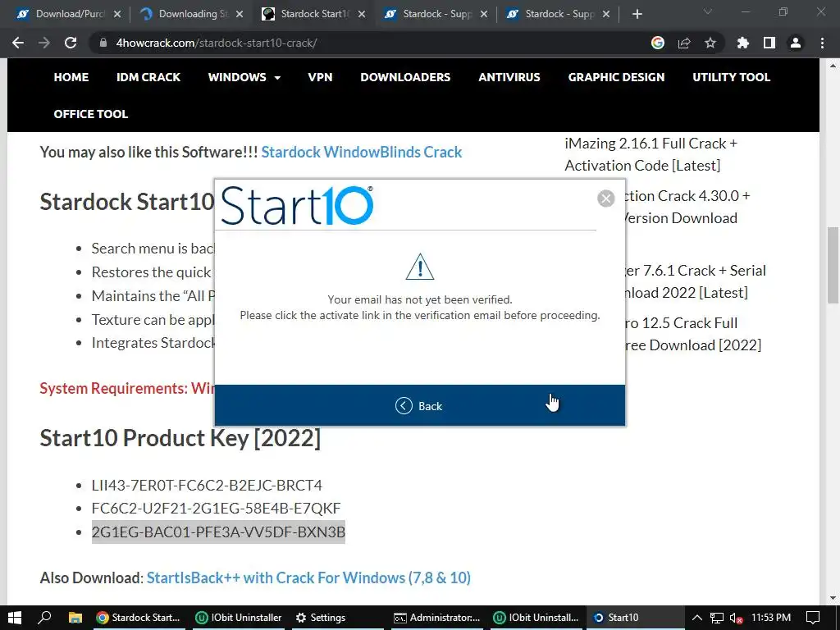Click scrollbar down arrow
Screen dimensions: 840x630
(x=833, y=598)
